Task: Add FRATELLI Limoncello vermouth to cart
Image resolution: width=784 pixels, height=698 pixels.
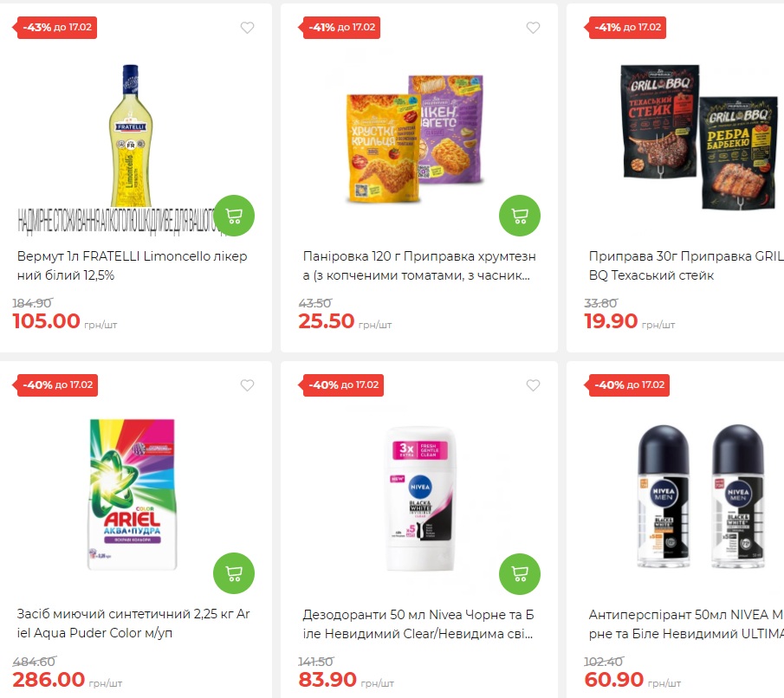Action: point(234,216)
